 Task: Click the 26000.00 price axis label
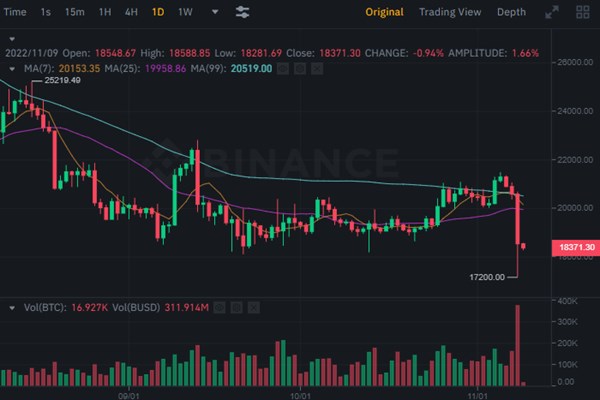click(x=575, y=62)
